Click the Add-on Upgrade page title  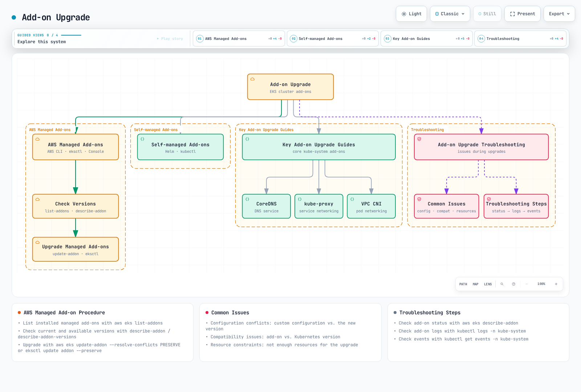[56, 17]
